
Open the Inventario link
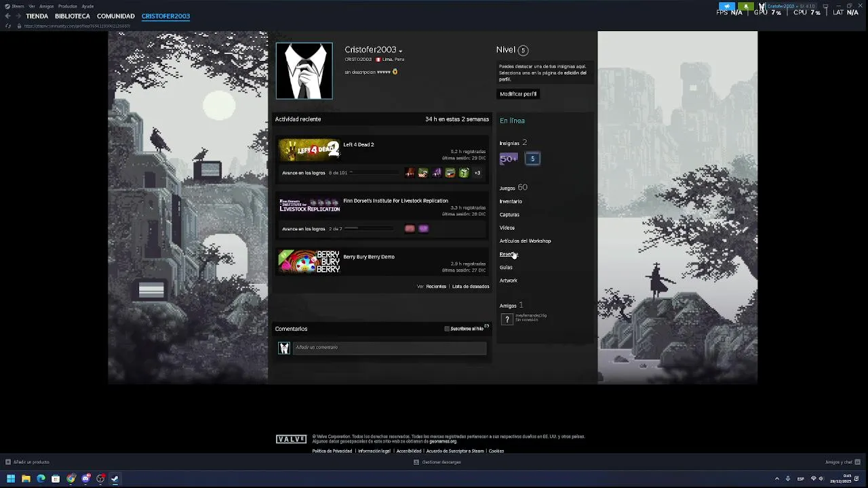pos(511,201)
